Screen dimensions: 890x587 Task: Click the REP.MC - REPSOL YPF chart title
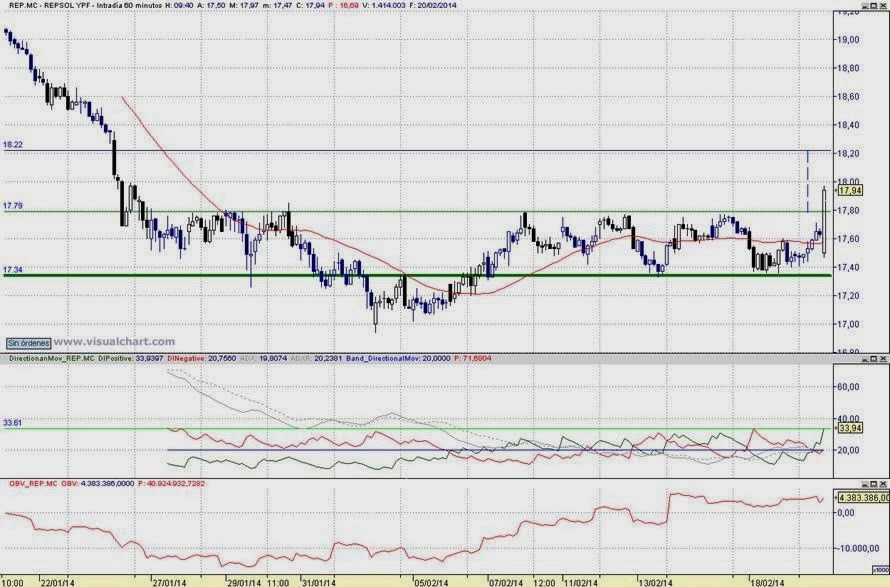click(51, 5)
